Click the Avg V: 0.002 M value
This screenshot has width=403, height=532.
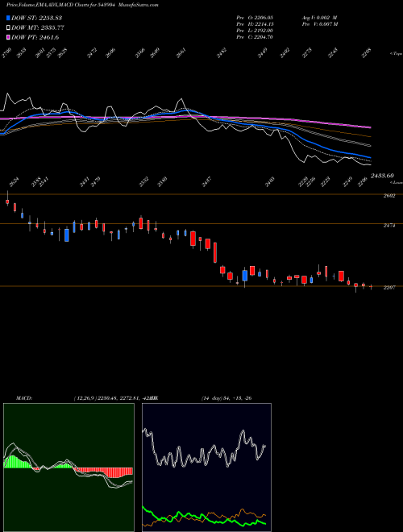(x=319, y=17)
